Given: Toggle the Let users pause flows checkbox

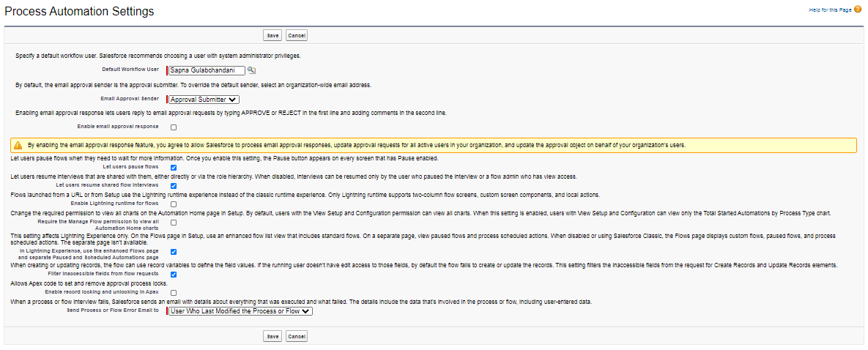Looking at the screenshot, I should point(174,168).
